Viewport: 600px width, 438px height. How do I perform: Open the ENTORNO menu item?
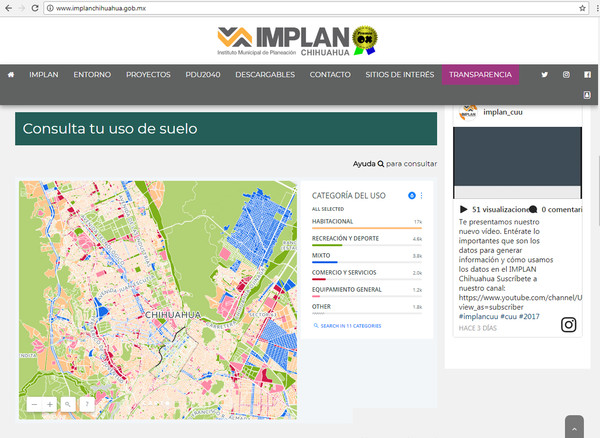(x=92, y=75)
